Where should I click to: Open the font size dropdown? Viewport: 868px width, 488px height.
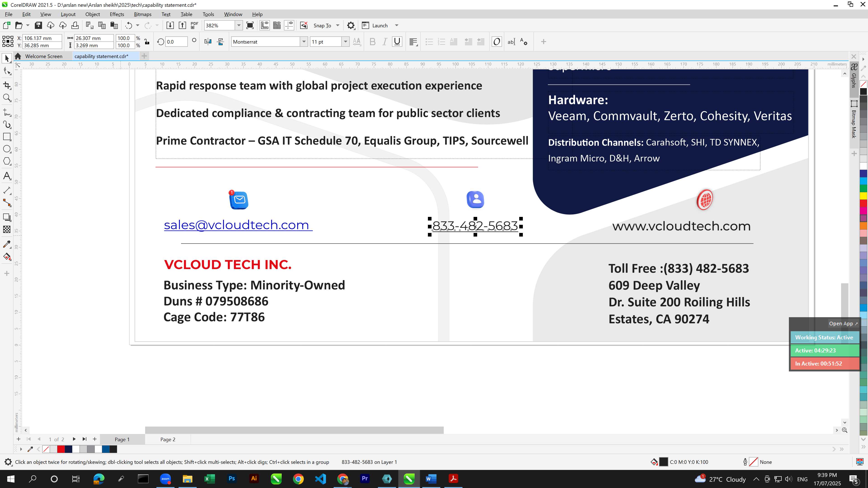click(345, 42)
